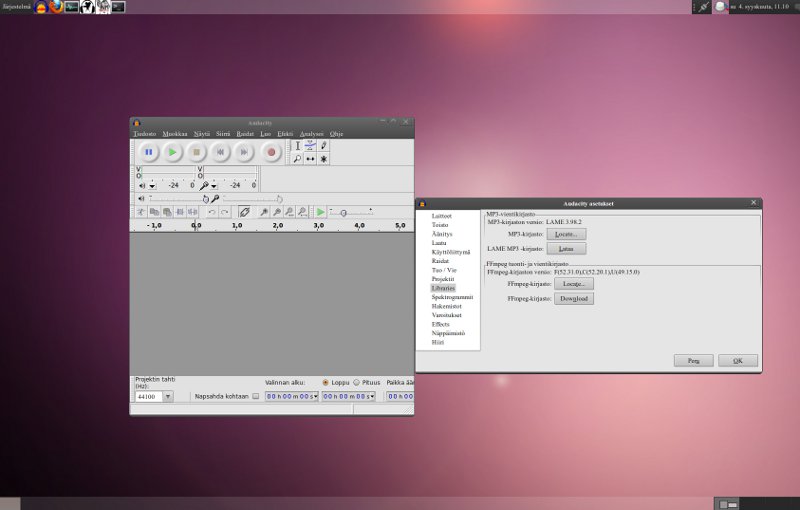Open the Tiedosto menu

click(144, 134)
